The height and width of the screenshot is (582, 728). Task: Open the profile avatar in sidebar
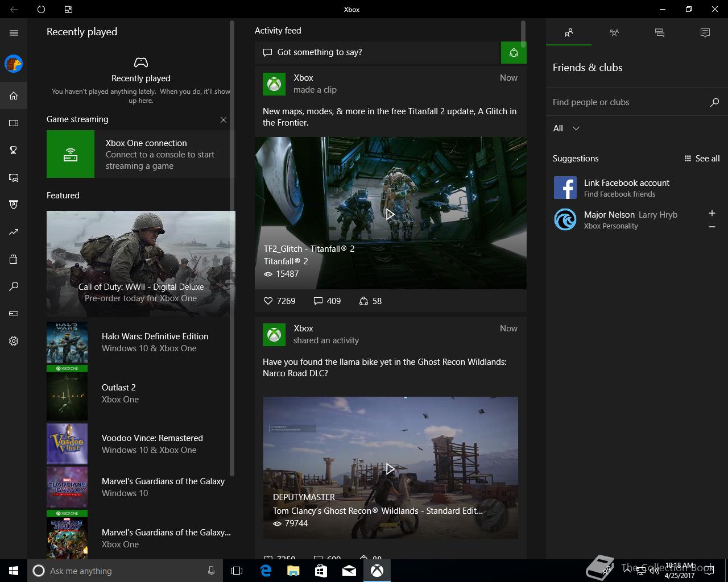14,64
